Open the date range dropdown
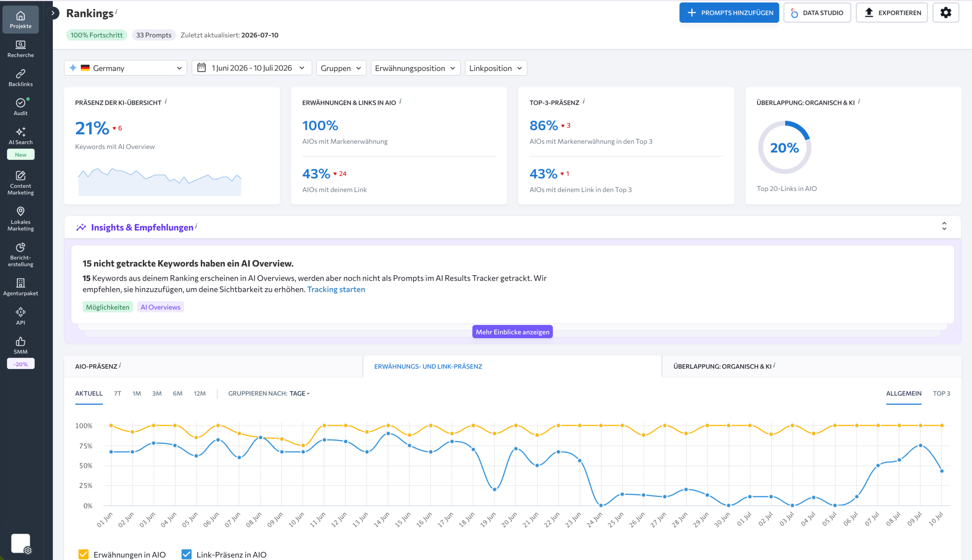Viewport: 972px width, 560px height. pyautogui.click(x=252, y=68)
